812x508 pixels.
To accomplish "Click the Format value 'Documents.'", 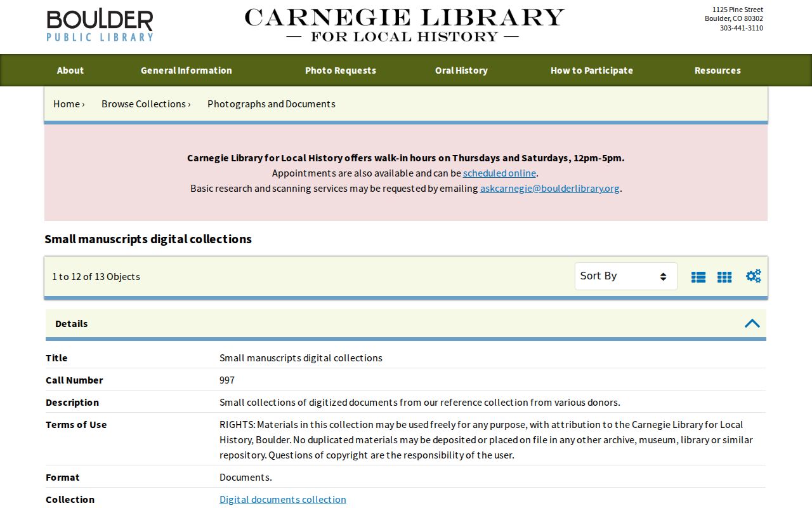I will 246,478.
